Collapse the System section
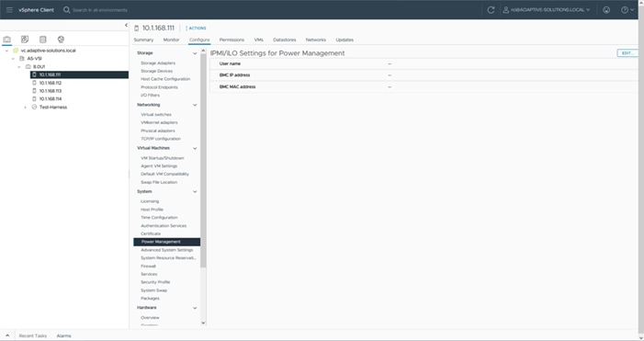 point(195,192)
